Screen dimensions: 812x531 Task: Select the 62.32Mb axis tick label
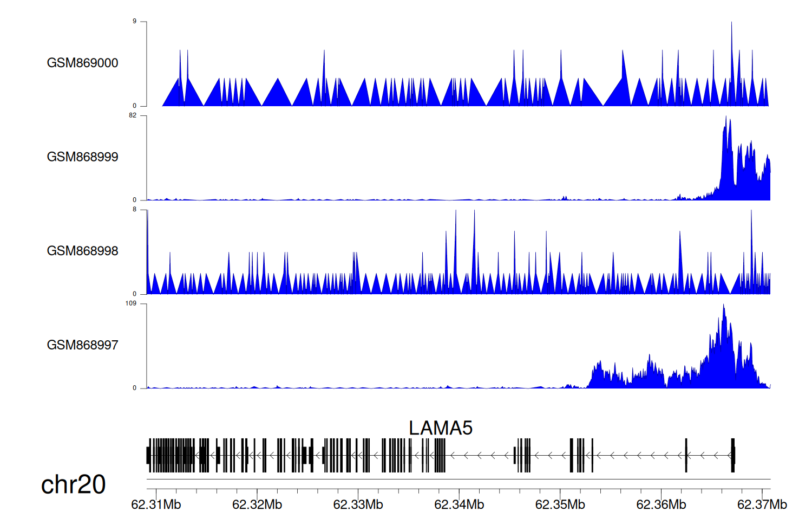[257, 504]
